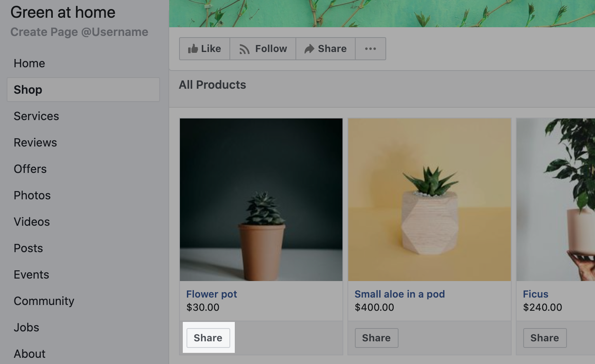Visit the Offers section
595x364 pixels.
pos(30,169)
